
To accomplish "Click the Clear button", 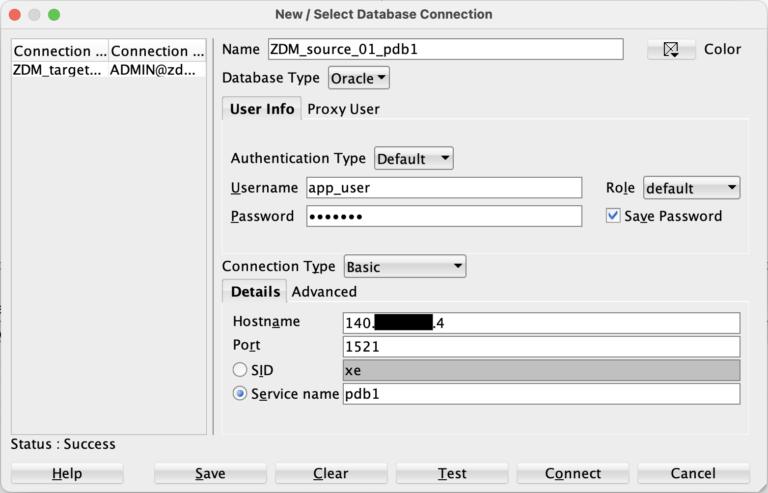I will (x=331, y=473).
